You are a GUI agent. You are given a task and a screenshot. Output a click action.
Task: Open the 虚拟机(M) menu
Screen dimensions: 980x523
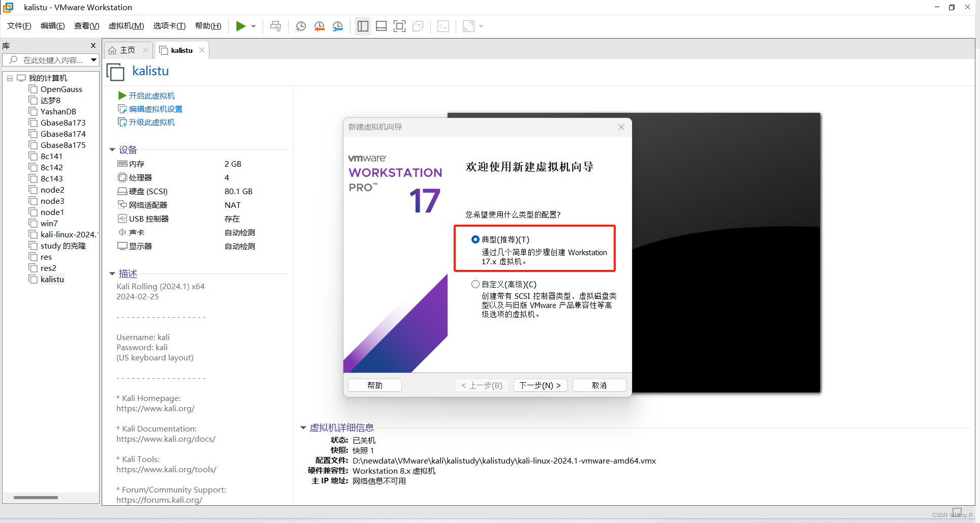coord(126,26)
